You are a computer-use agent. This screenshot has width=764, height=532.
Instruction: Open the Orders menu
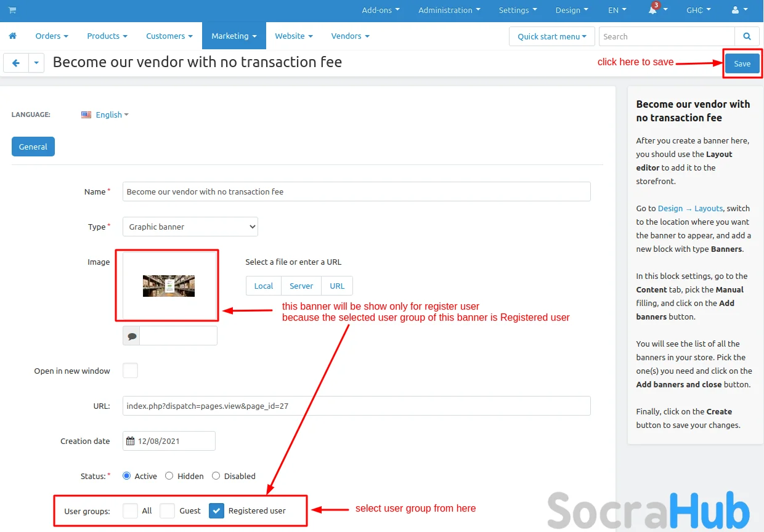pos(52,36)
